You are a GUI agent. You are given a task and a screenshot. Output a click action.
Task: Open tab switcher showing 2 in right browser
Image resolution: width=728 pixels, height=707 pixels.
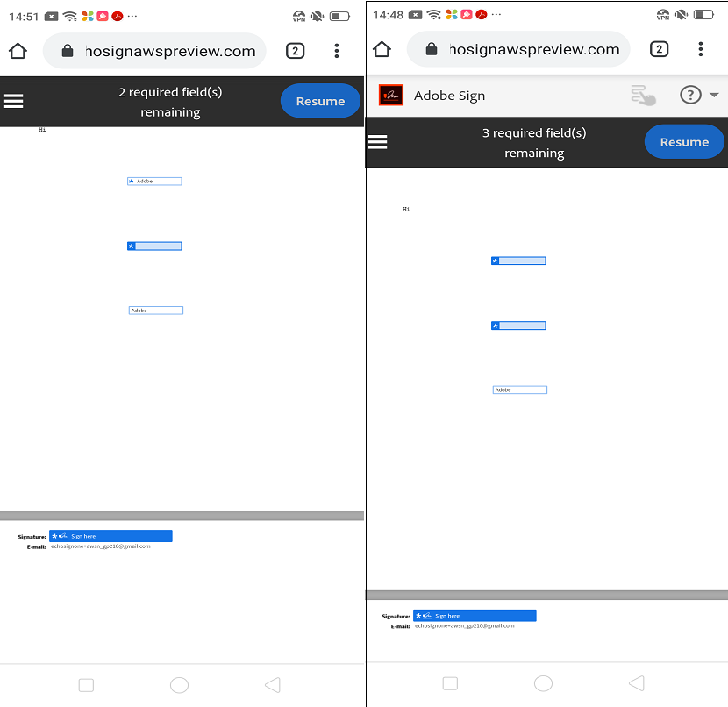click(x=659, y=49)
